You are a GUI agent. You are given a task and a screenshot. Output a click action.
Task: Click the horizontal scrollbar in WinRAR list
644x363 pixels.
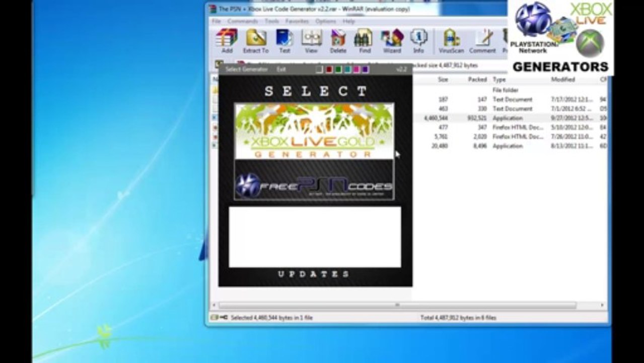point(397,305)
